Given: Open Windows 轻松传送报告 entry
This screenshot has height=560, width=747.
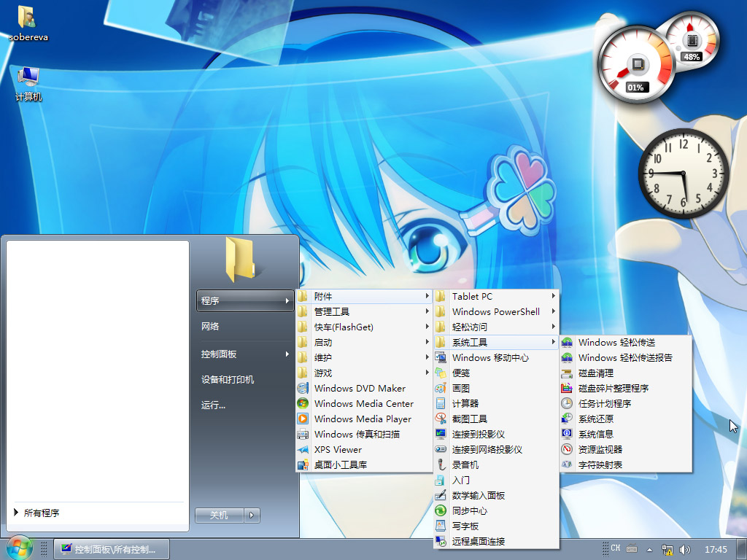Looking at the screenshot, I should (625, 357).
